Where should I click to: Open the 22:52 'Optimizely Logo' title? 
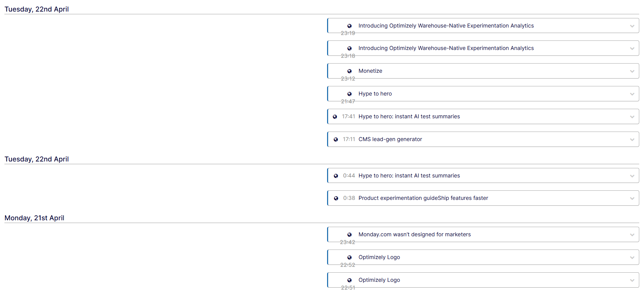[x=379, y=257]
